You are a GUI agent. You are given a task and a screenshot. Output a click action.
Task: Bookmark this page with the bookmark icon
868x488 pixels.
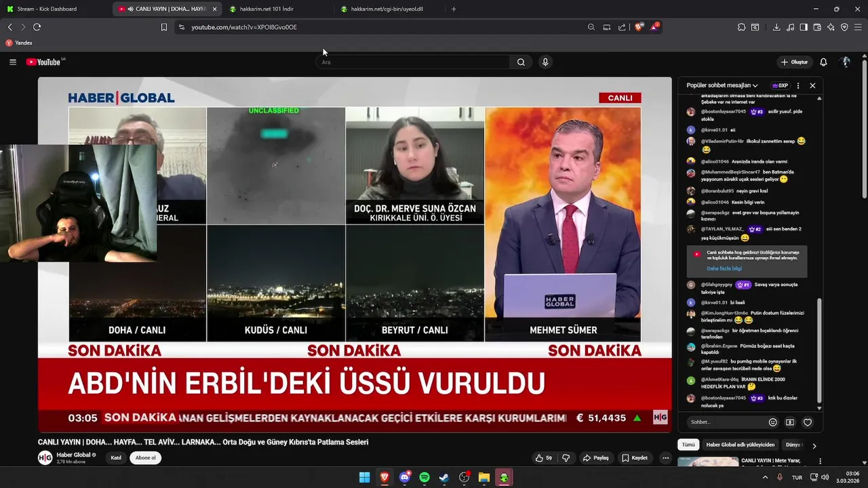pyautogui.click(x=163, y=27)
